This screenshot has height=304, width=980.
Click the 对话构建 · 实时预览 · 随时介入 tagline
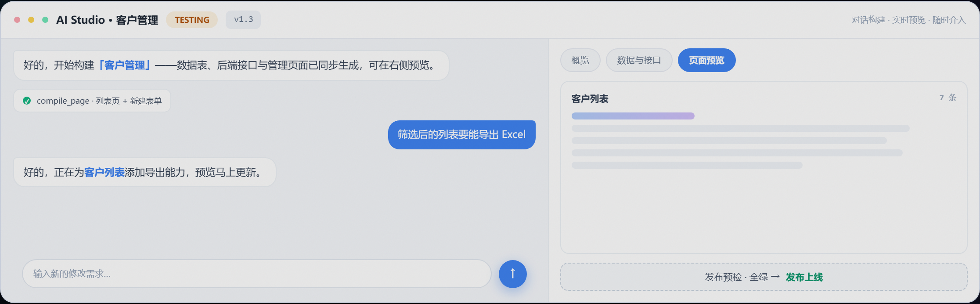(908, 20)
